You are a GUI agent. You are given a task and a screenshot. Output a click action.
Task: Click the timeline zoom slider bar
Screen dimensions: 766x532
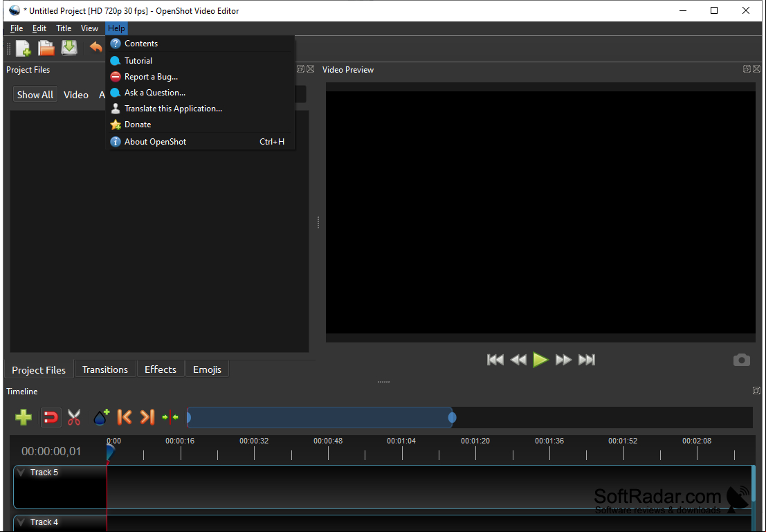click(x=320, y=418)
